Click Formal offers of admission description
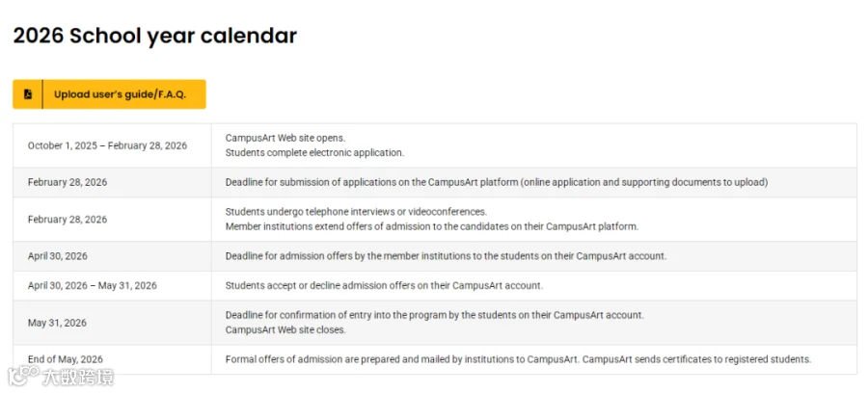Viewport: 868px width, 393px height. (x=518, y=360)
